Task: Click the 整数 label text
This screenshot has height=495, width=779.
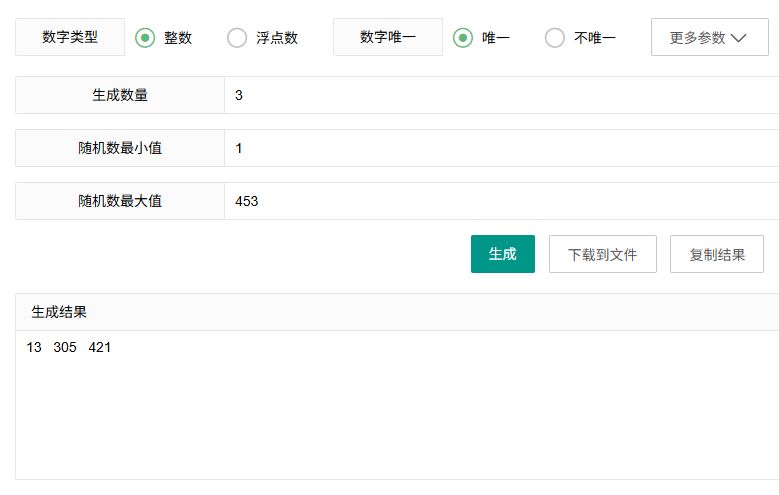Action: click(x=178, y=38)
